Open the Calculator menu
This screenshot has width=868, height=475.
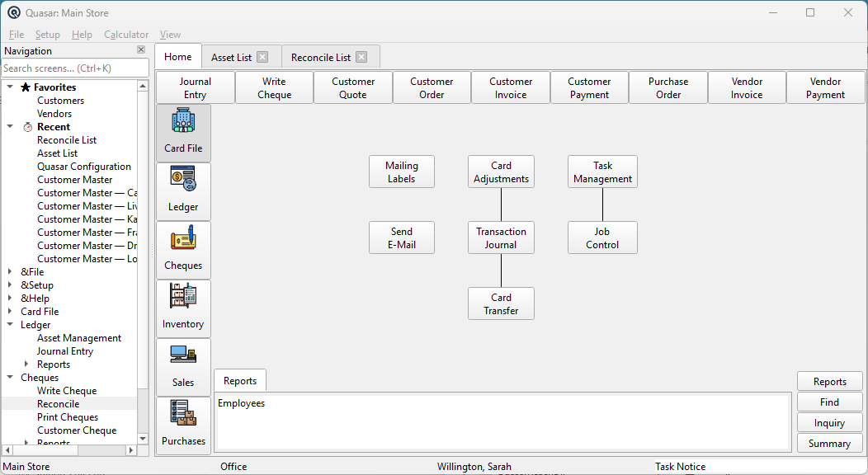pyautogui.click(x=126, y=35)
